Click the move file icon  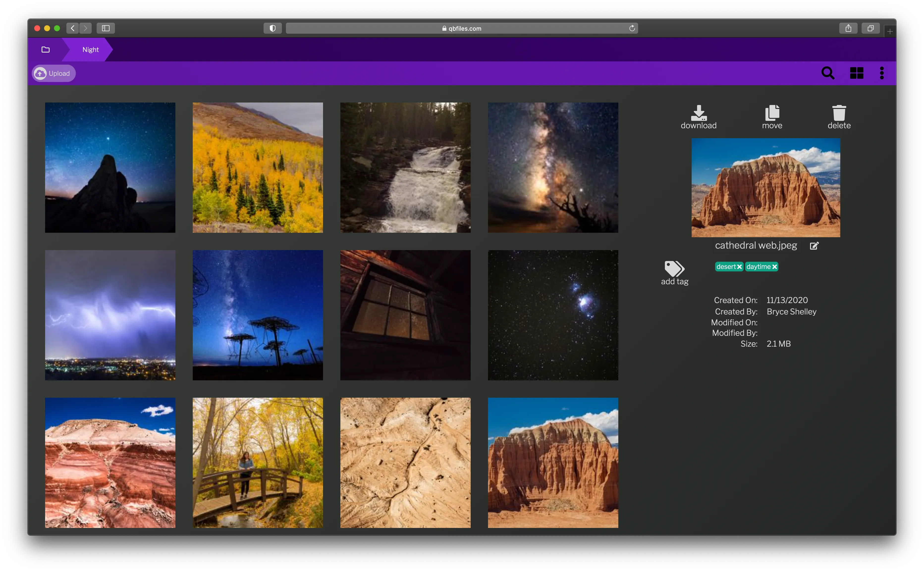[772, 113]
